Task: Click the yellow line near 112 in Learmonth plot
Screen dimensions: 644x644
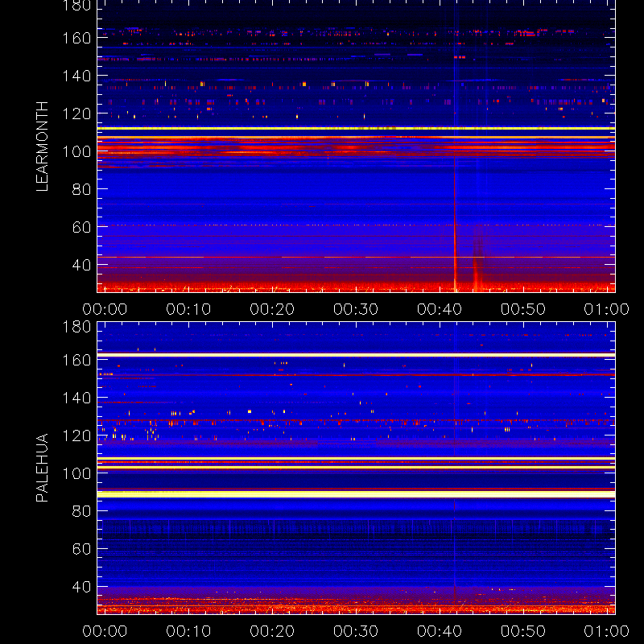Action: click(356, 129)
